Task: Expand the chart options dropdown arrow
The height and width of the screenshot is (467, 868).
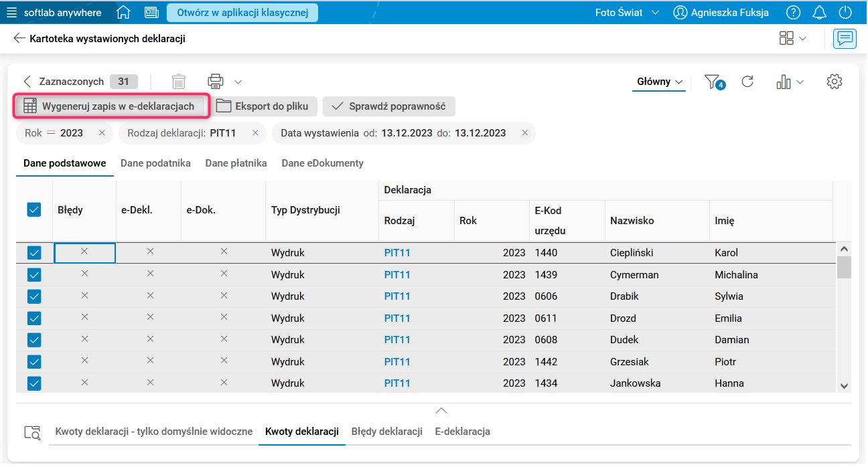Action: tap(800, 82)
